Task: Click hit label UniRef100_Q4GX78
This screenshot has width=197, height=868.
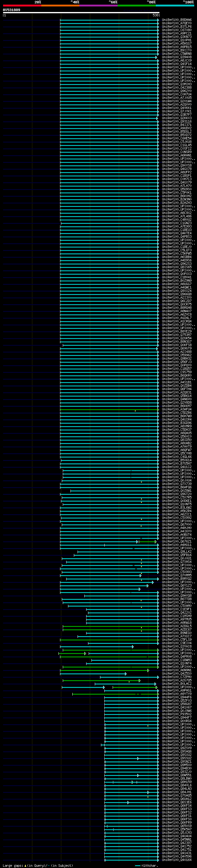Action: click(176, 169)
